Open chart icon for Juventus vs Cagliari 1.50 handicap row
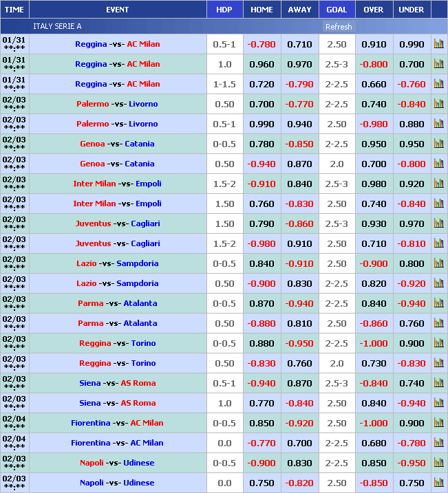Viewport: 448px width, 493px height. pos(438,223)
